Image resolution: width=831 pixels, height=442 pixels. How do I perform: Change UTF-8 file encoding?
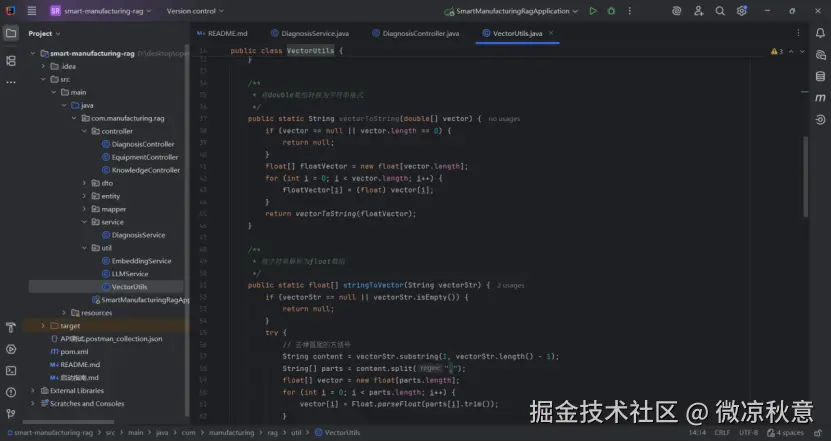click(x=748, y=433)
